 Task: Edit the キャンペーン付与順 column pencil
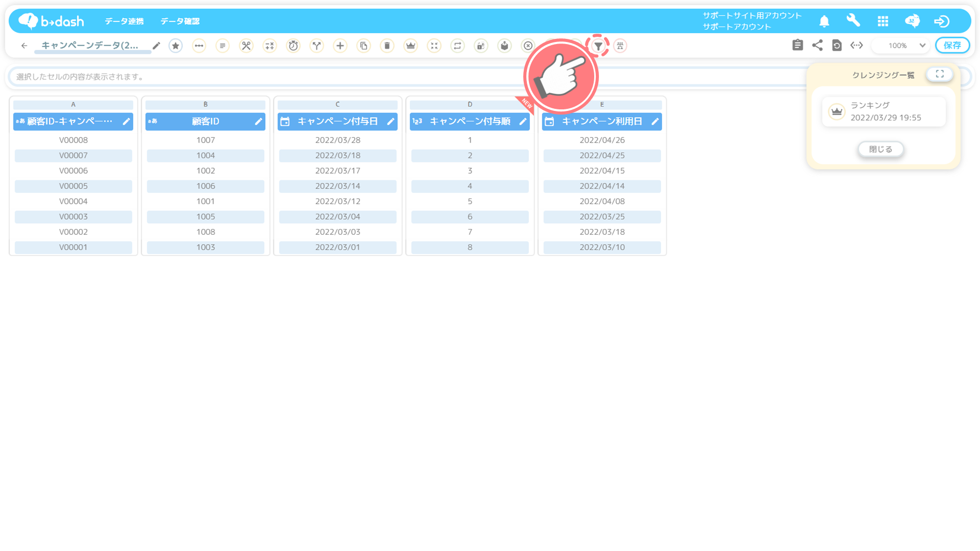(523, 121)
